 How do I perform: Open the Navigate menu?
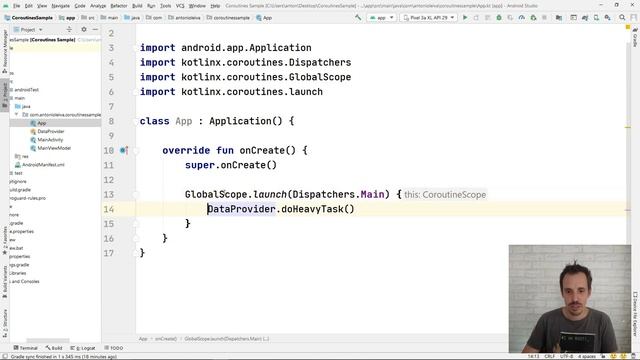point(60,6)
